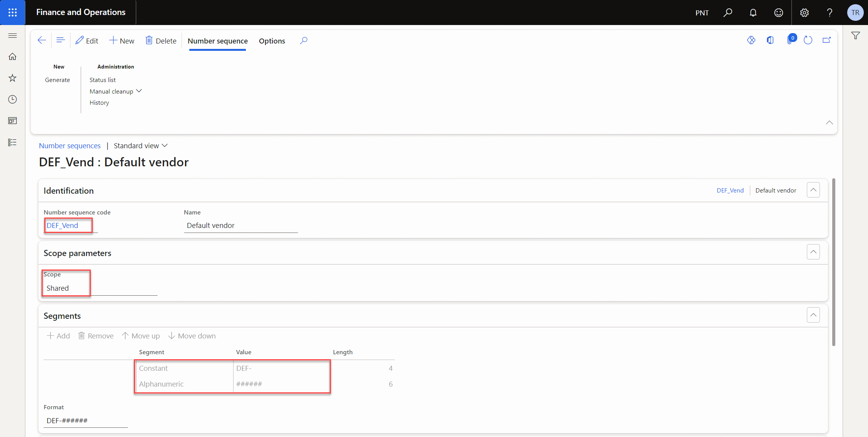Search the action pane with magnifier
The width and height of the screenshot is (868, 437).
coord(304,40)
